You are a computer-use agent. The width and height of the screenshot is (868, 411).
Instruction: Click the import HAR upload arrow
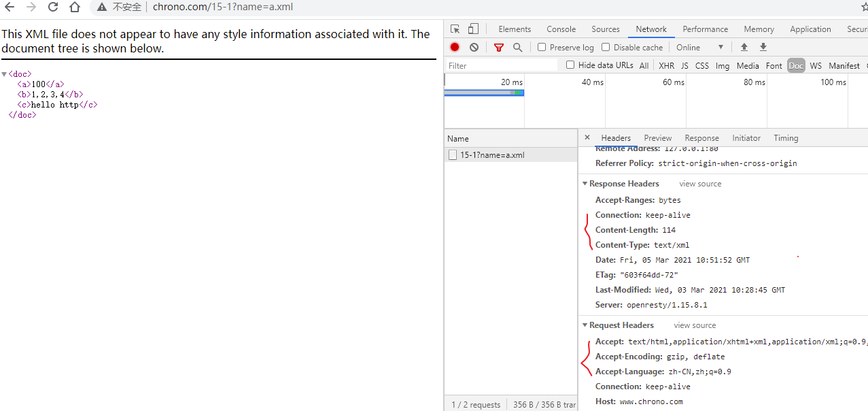click(744, 47)
